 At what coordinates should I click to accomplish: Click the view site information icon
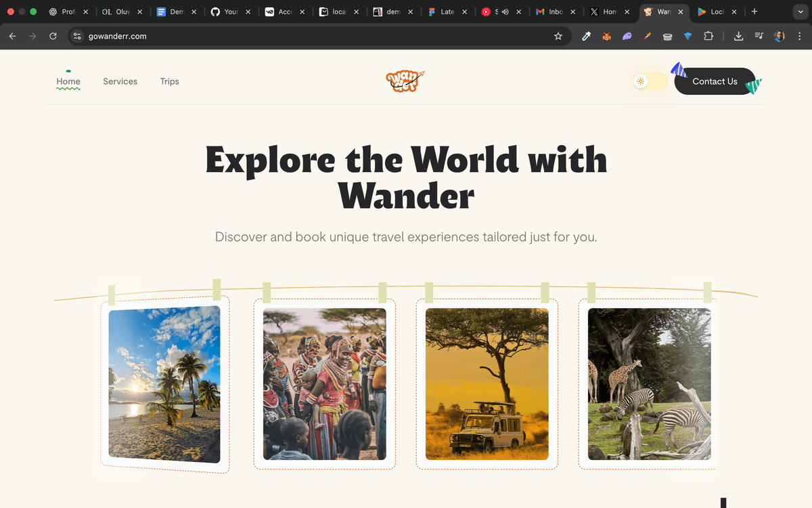77,37
